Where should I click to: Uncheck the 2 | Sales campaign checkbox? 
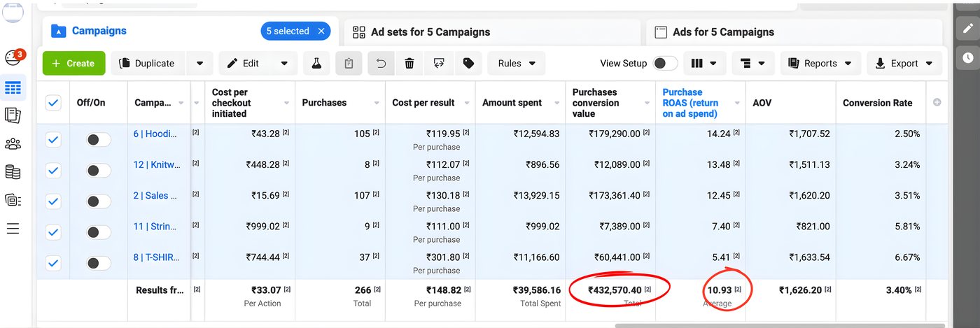pyautogui.click(x=53, y=201)
